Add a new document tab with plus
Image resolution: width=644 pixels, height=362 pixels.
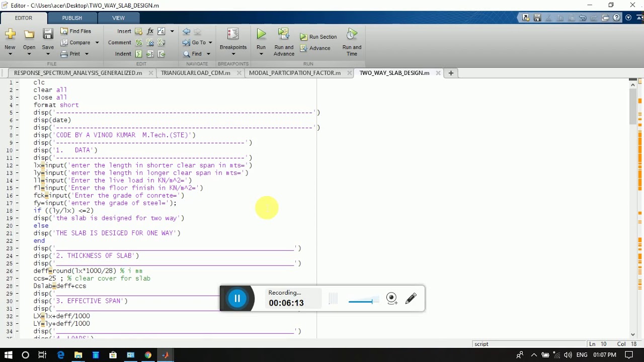coord(451,73)
